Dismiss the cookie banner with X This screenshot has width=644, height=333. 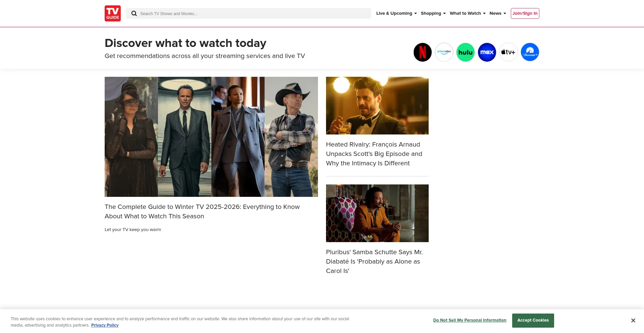tap(633, 321)
